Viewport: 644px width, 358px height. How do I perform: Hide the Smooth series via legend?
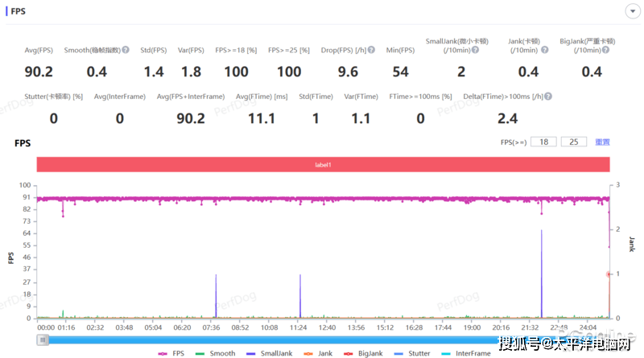pyautogui.click(x=214, y=353)
